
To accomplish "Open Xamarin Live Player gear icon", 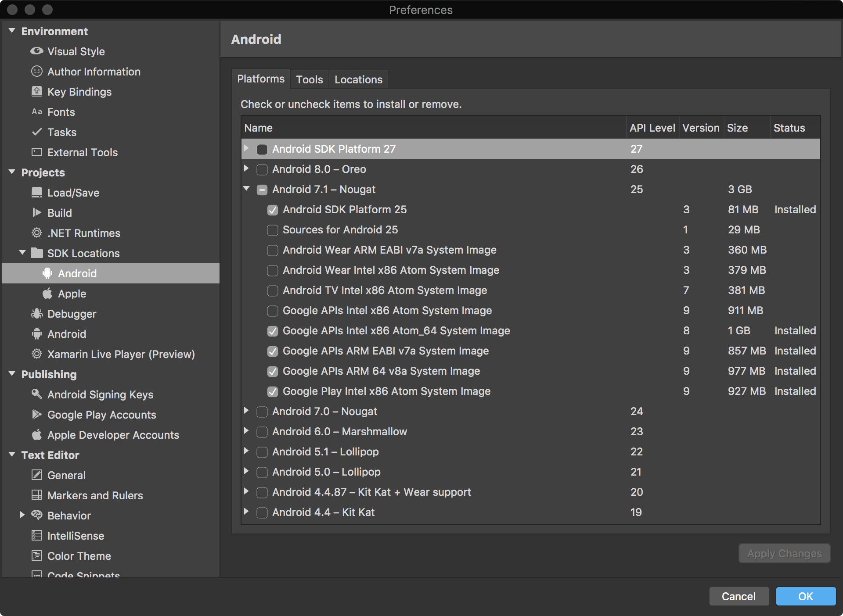I will 37,354.
